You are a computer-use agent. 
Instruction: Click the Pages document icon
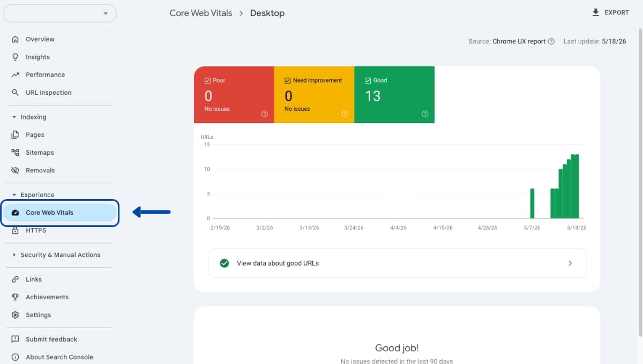(15, 135)
